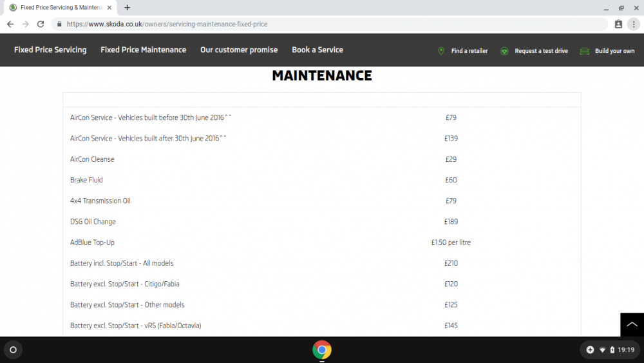The width and height of the screenshot is (644, 363).
Task: Reload the Skoda page
Action: point(40,25)
